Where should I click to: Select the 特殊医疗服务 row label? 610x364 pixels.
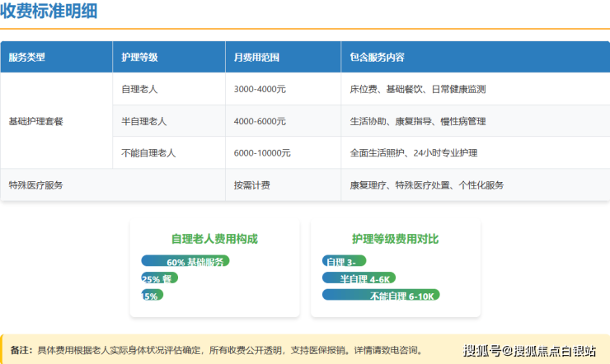(35, 185)
